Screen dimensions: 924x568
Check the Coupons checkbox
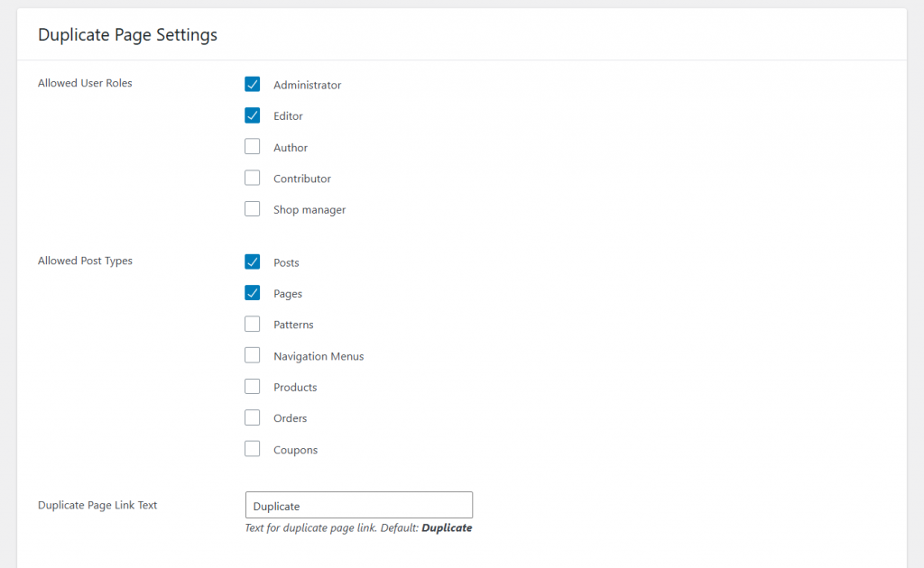pos(252,448)
